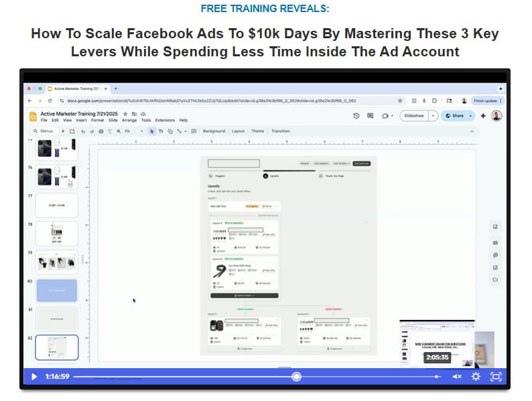Open the Slide menu

click(x=113, y=120)
